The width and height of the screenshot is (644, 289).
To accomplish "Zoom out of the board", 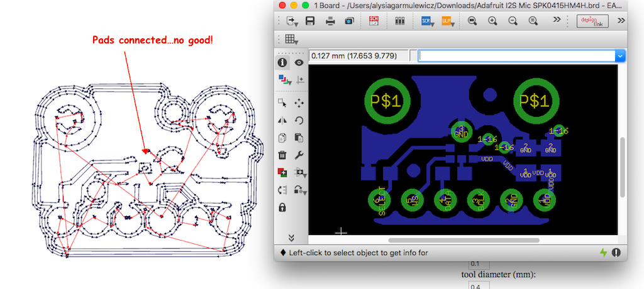I will [513, 21].
